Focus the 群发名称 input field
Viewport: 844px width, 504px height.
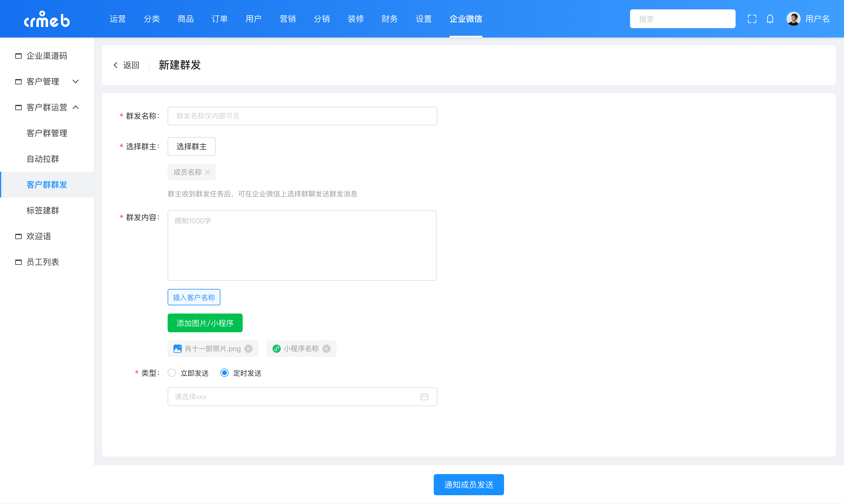pos(302,116)
